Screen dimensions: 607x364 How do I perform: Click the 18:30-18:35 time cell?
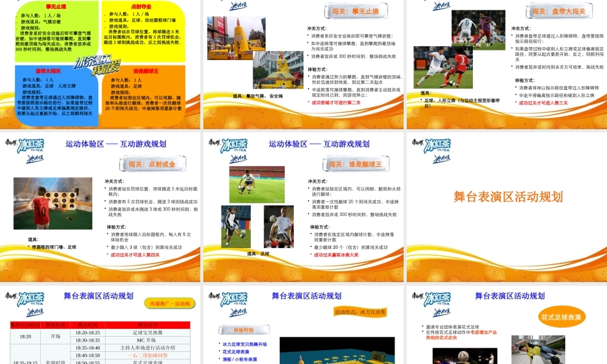[x=88, y=340]
